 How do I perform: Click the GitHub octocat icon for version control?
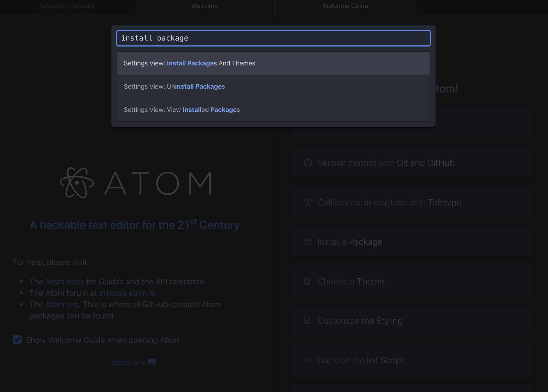(x=308, y=163)
